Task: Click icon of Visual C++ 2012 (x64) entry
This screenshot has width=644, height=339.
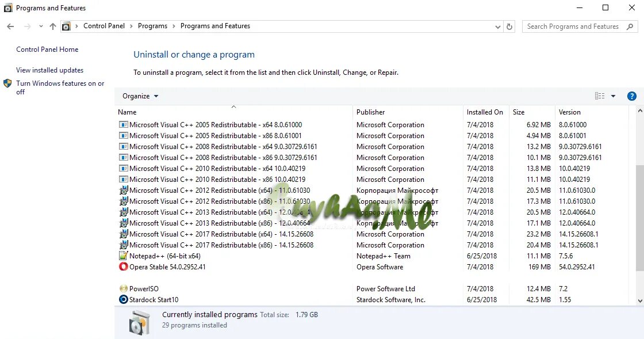Action: coord(123,191)
